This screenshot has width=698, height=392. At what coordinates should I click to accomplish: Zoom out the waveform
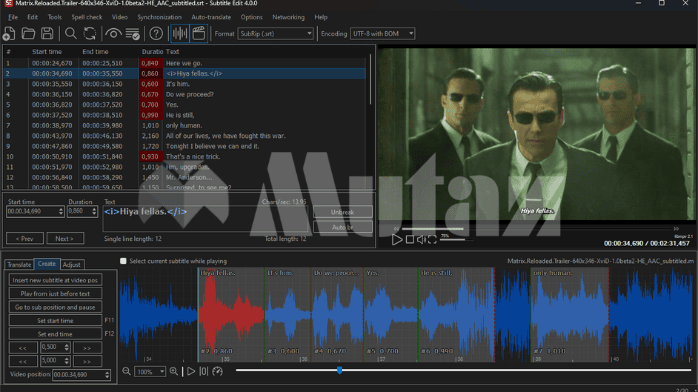126,371
